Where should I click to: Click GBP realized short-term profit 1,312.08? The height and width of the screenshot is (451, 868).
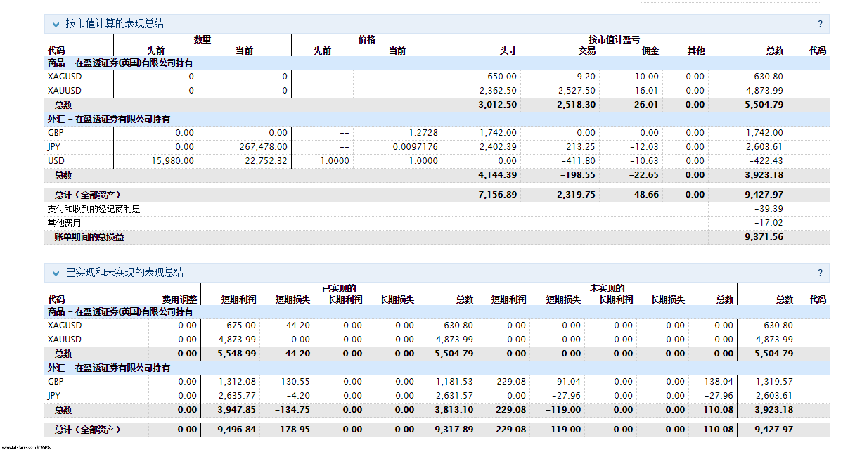(237, 382)
